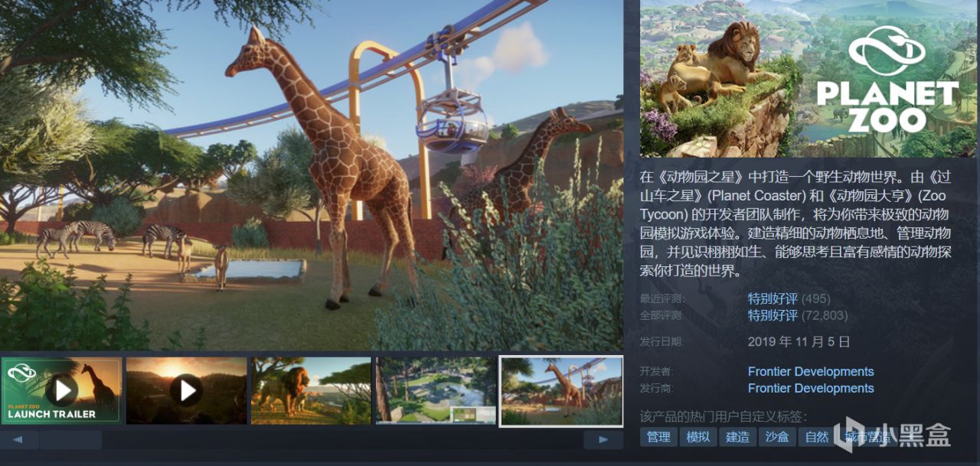980x466 pixels.
Task: Play the Launch Trailer video thumbnail
Action: pos(61,390)
